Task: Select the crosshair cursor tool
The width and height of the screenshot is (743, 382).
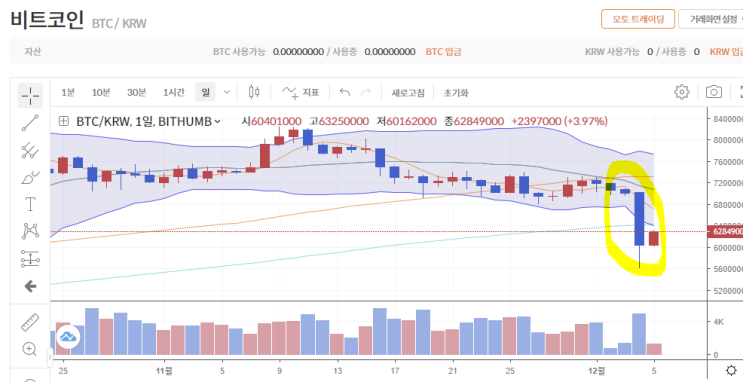Action: 30,95
